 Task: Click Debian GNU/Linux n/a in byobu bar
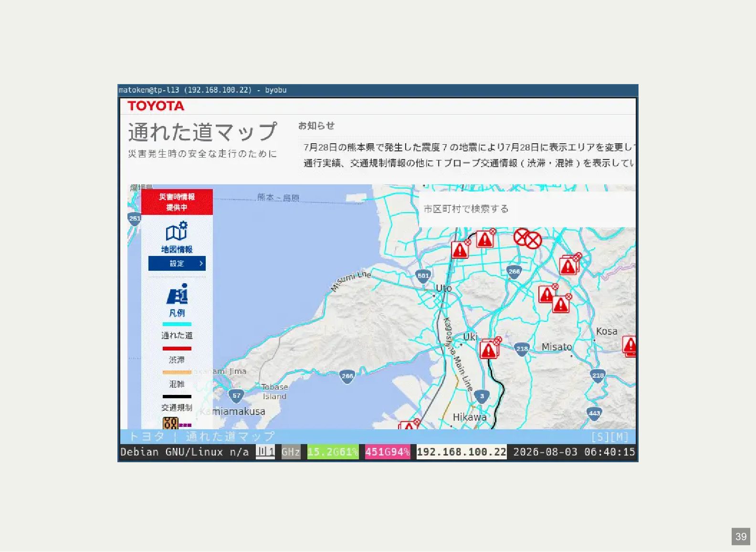[x=185, y=452]
